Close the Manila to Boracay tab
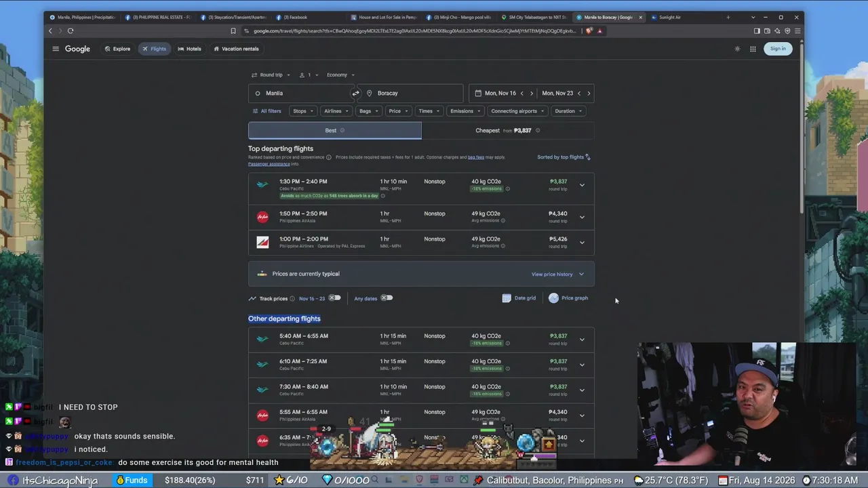 [x=640, y=17]
